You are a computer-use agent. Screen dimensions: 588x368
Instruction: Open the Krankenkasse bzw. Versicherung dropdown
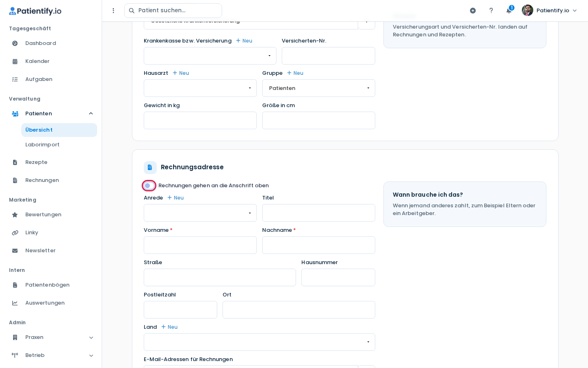pos(210,56)
